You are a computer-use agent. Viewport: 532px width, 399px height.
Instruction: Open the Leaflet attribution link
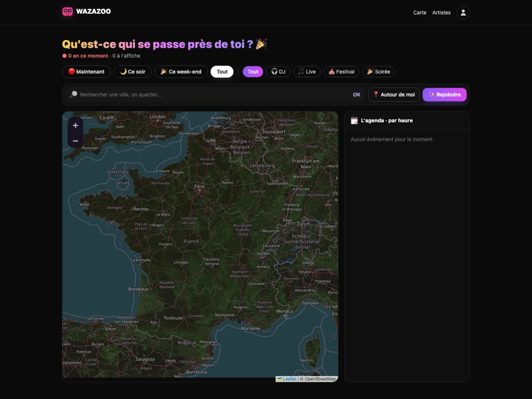[287, 379]
